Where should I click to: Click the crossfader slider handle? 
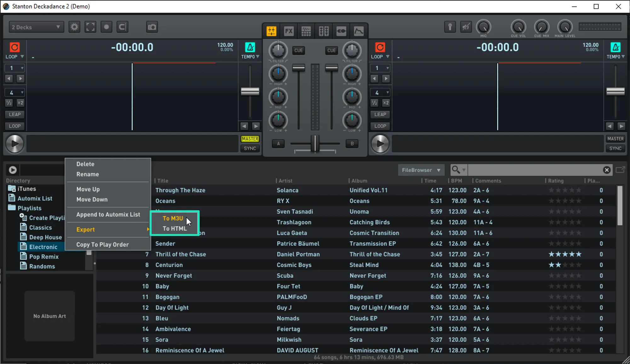(x=315, y=144)
